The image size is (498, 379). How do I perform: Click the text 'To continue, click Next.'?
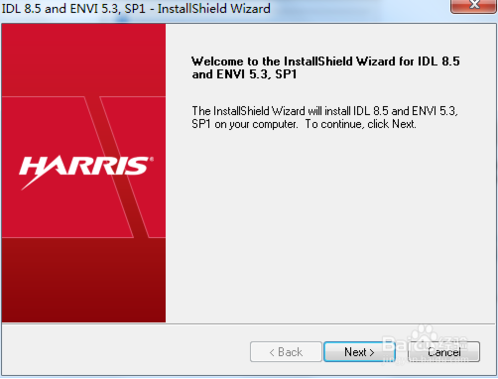click(361, 124)
